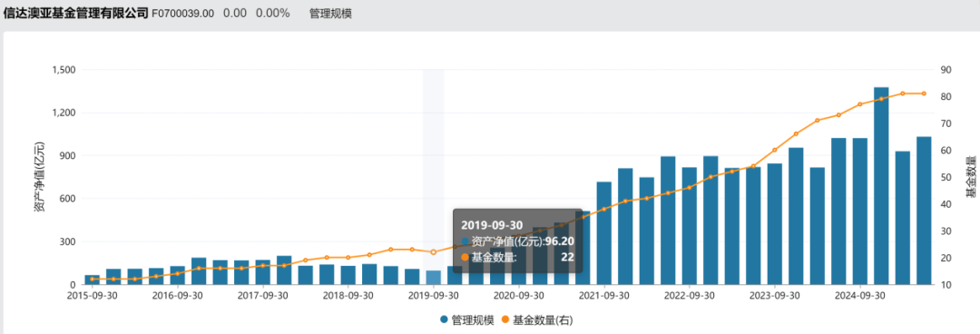Viewport: 980px width, 334px height.
Task: Select the tallest bar near 2024-12
Action: (881, 186)
